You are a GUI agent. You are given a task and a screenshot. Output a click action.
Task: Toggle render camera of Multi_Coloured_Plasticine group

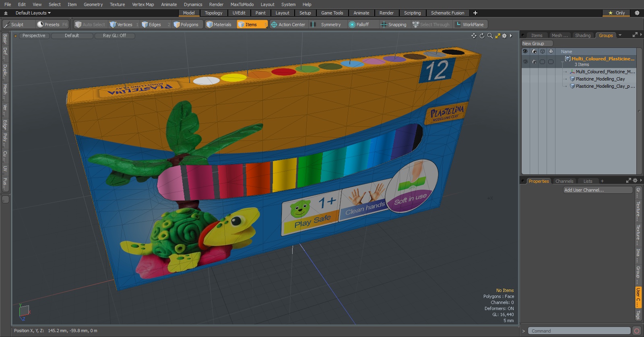(534, 62)
